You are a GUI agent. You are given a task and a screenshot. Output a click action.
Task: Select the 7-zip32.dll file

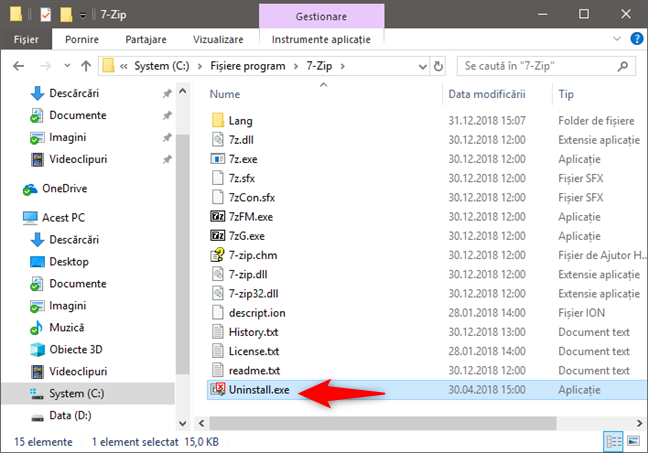(253, 293)
